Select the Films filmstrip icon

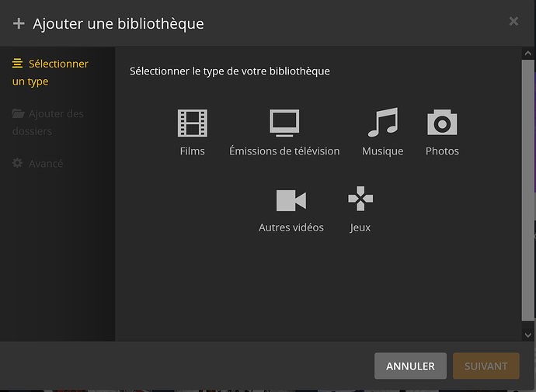coord(193,123)
